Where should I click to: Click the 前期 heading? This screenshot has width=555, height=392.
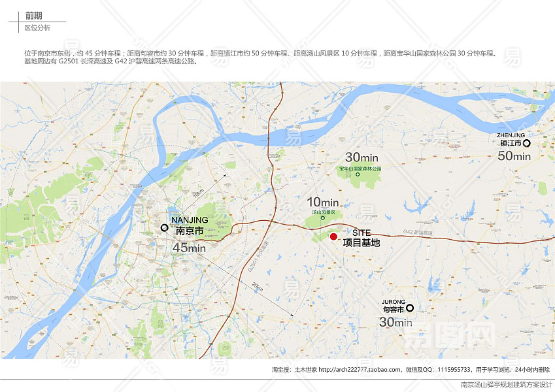[33, 16]
